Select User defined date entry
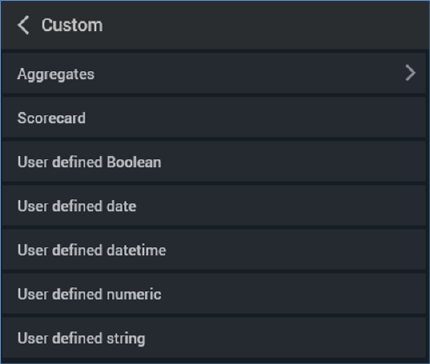This screenshot has width=430, height=364. pyautogui.click(x=214, y=206)
